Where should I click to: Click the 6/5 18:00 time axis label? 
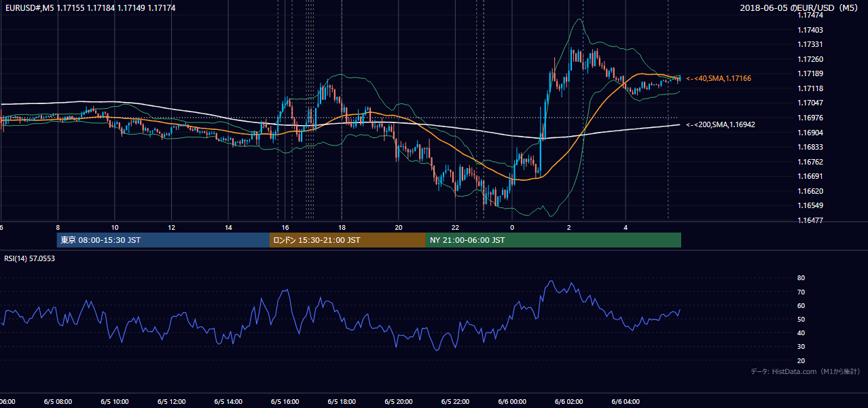point(342,401)
